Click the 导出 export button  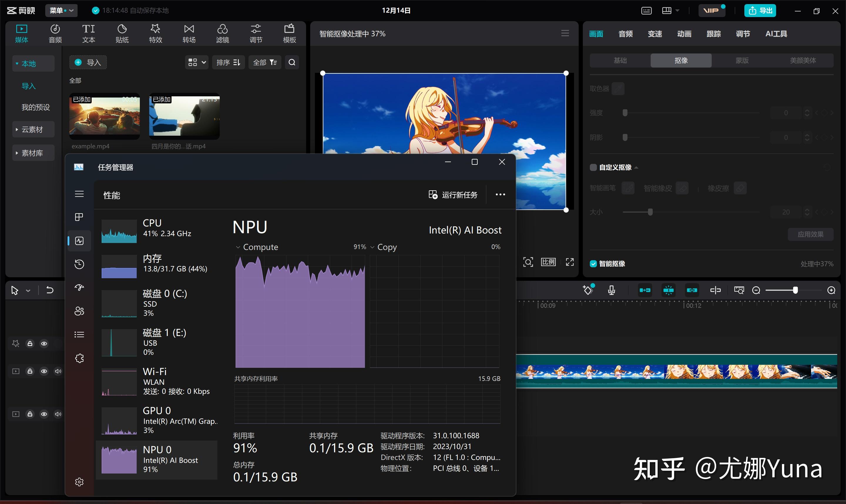click(760, 11)
